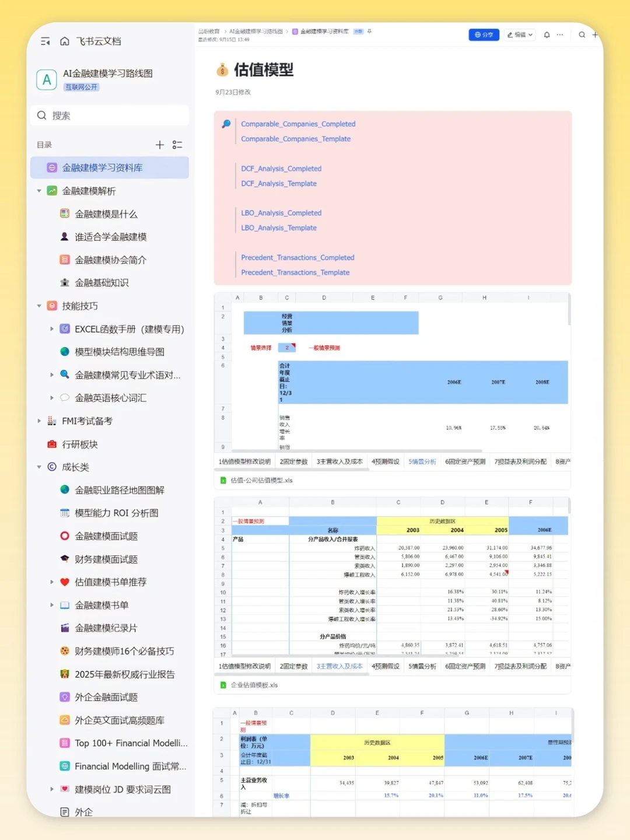Expand the EXCEL函数手册 (建模专用) tree item

[x=52, y=329]
